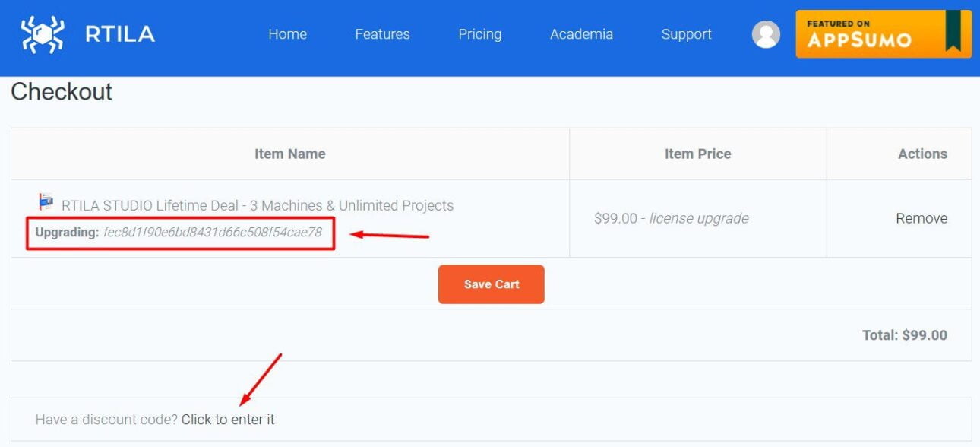The image size is (980, 447).
Task: Click the RTILA brand name text
Action: [x=120, y=34]
